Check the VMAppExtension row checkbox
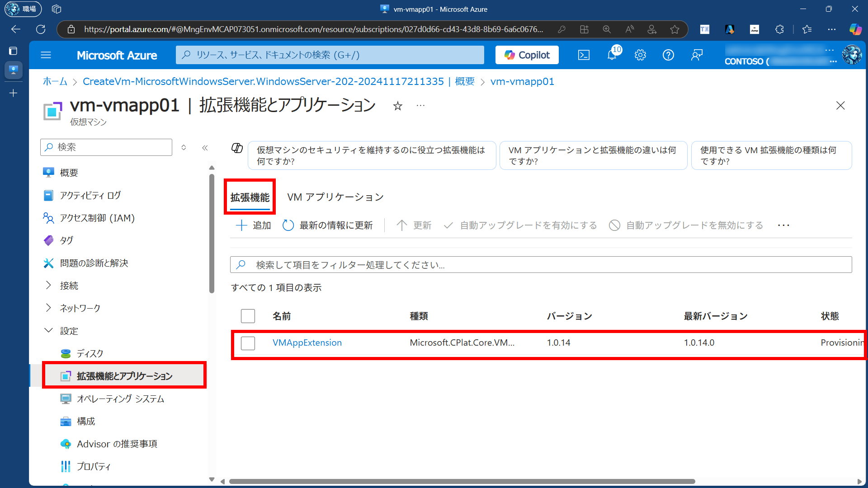This screenshot has height=488, width=868. point(248,343)
